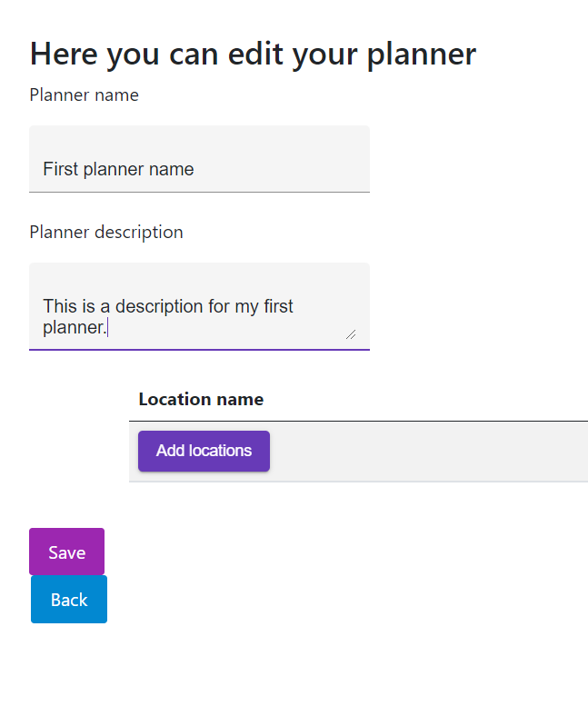This screenshot has height=706, width=588.
Task: Go back with the Back button
Action: tap(69, 600)
